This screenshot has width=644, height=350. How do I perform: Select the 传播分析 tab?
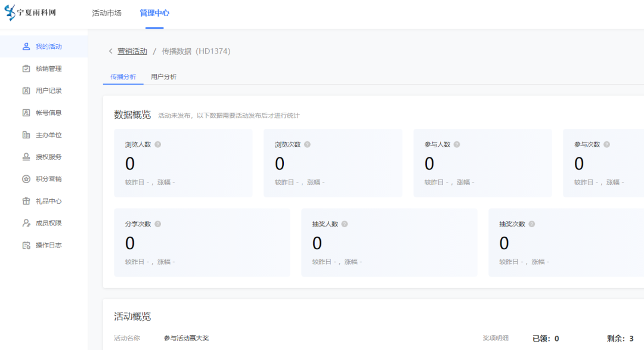point(123,77)
